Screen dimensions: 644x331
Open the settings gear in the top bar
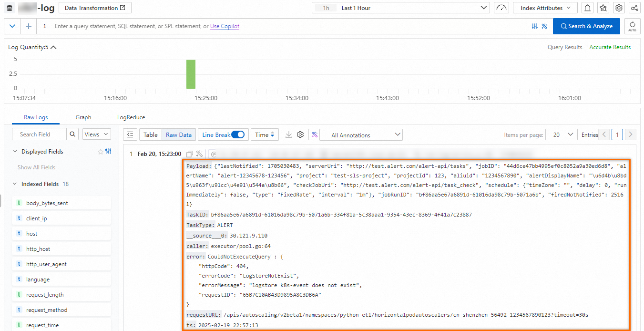click(618, 8)
